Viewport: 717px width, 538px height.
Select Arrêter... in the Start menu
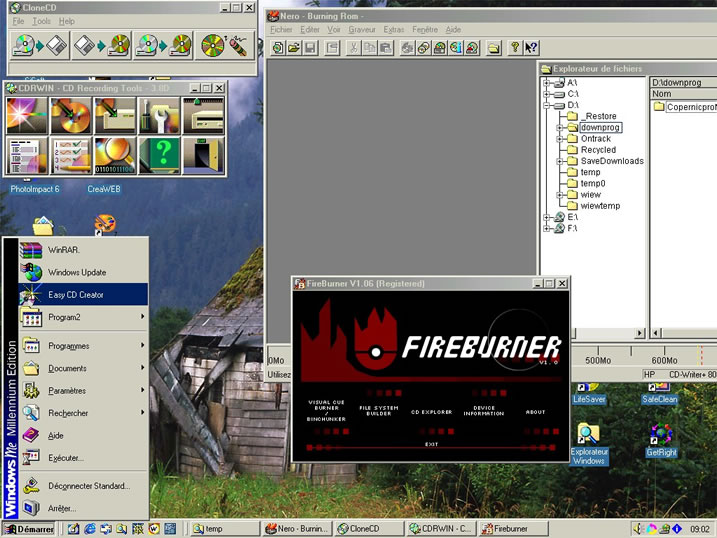[x=83, y=508]
